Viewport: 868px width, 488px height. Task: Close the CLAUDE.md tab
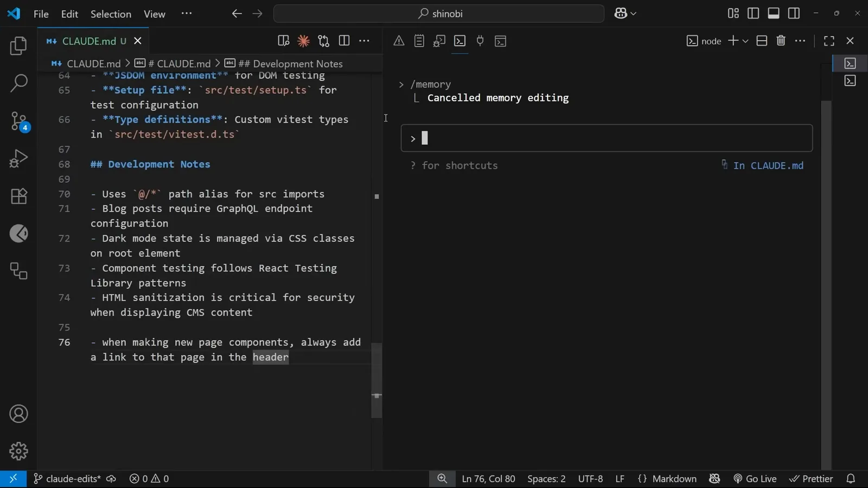[x=138, y=41]
